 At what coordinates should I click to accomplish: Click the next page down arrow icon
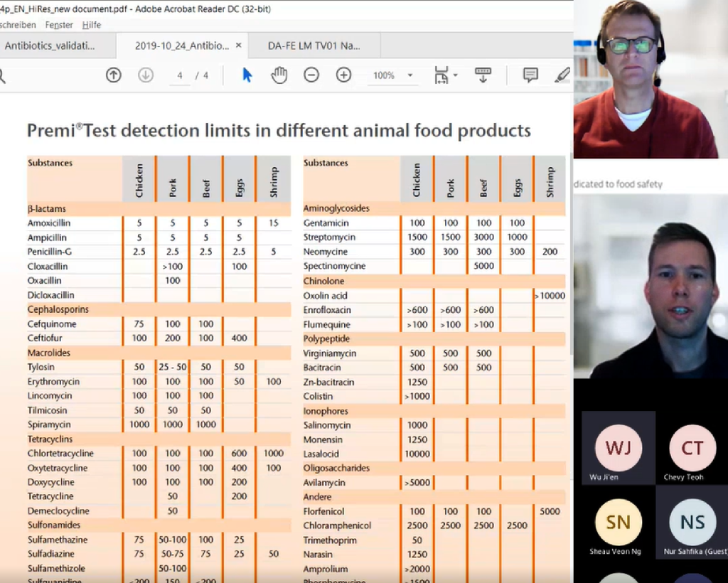pos(146,75)
